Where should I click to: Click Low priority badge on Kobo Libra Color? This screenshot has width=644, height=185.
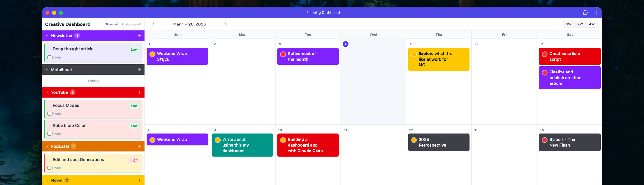click(134, 126)
